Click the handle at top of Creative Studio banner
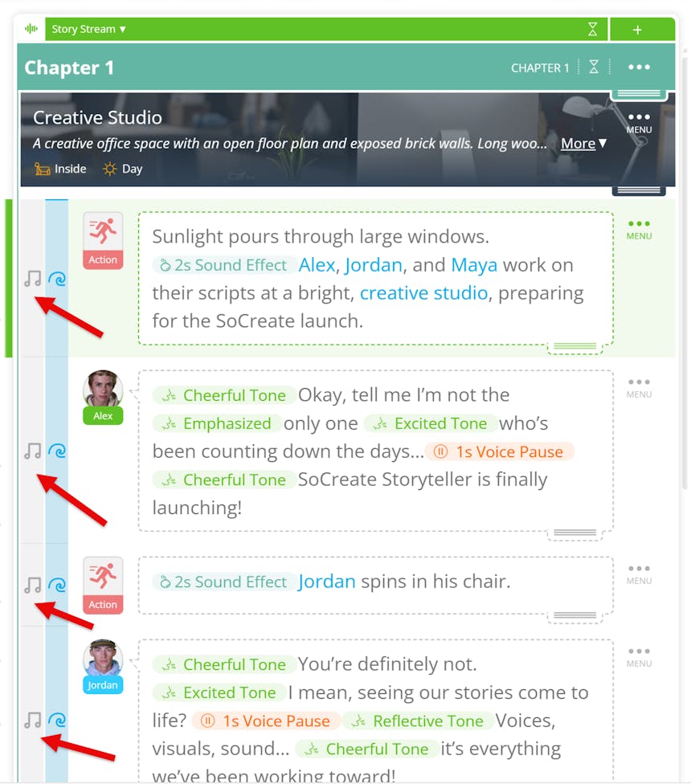 coord(639,94)
